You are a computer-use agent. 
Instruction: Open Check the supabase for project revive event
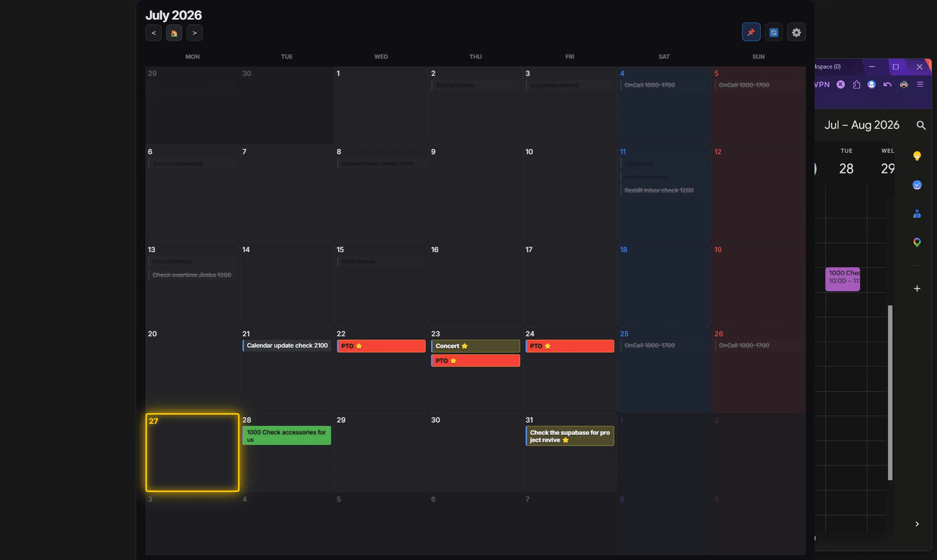tap(570, 436)
